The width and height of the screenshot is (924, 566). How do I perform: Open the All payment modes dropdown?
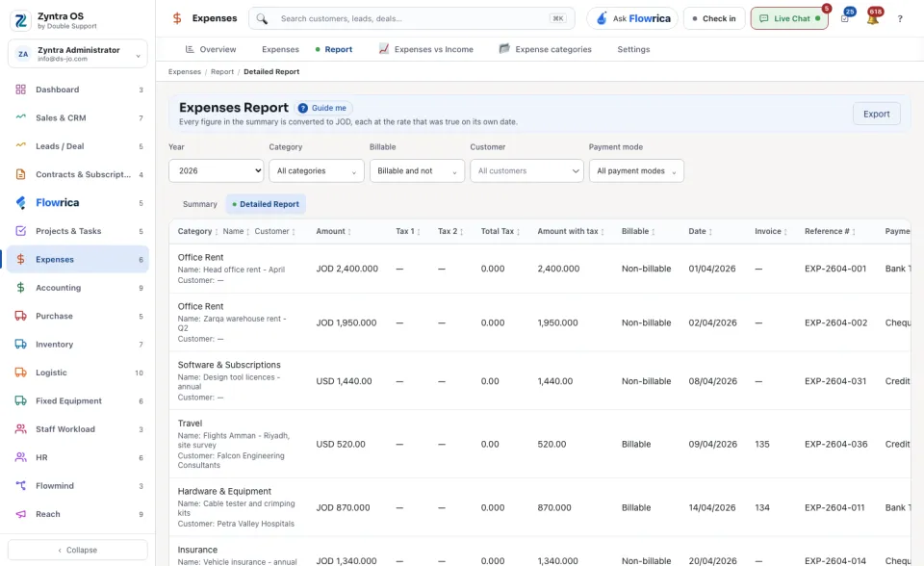coord(636,171)
